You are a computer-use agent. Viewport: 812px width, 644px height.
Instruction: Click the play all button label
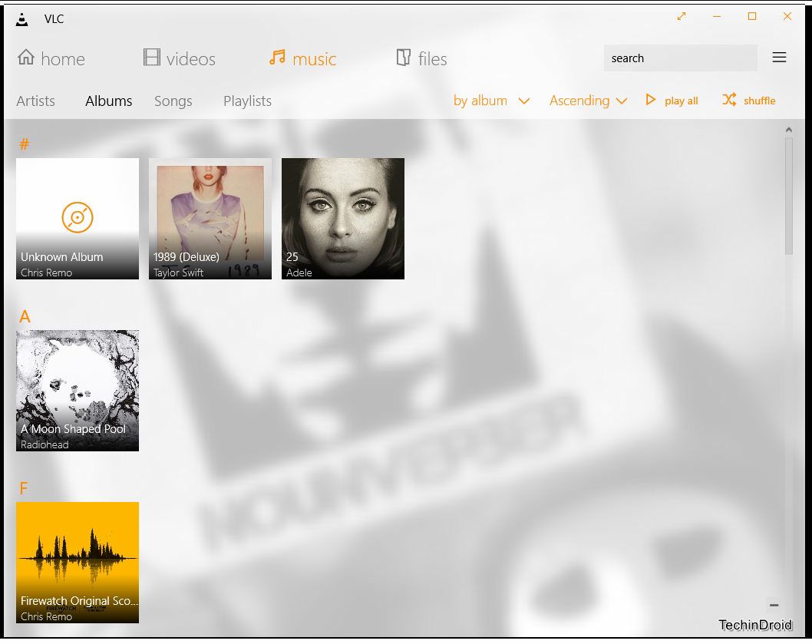(x=681, y=101)
